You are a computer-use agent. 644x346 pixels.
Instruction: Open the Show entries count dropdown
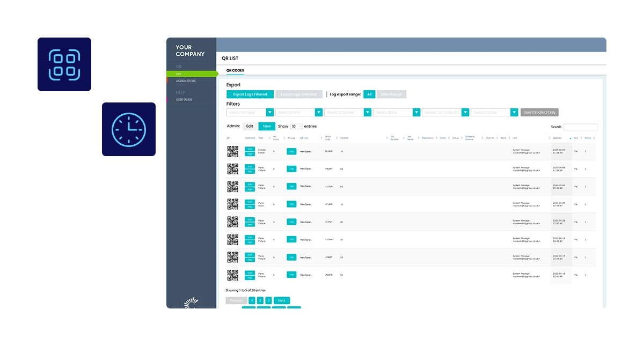tap(296, 127)
